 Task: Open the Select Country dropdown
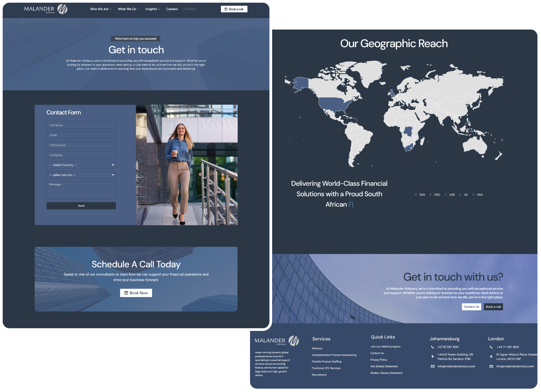[81, 165]
